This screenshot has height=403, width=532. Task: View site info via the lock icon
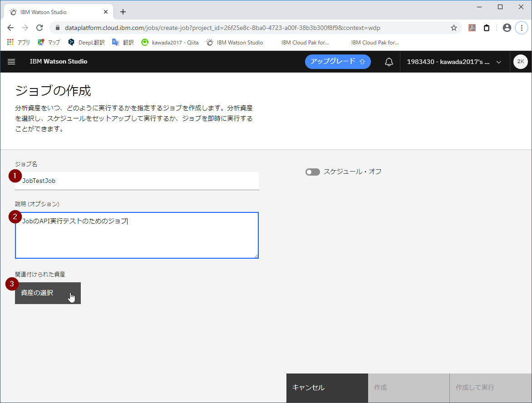[x=57, y=28]
